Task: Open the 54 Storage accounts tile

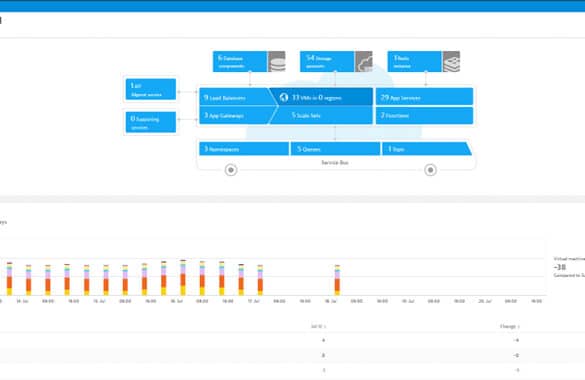Action: coord(327,62)
